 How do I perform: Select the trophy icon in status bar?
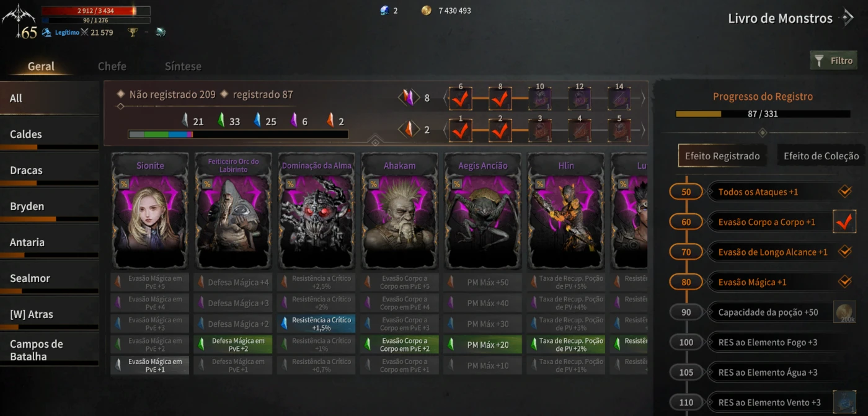click(133, 32)
